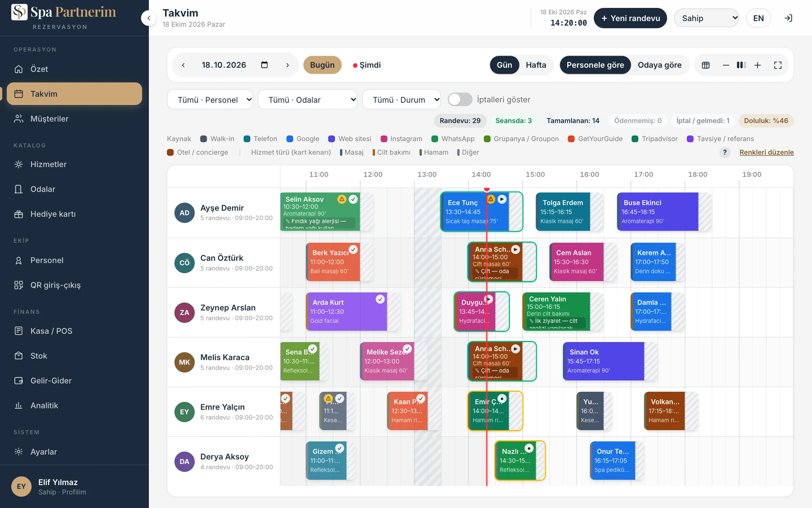Viewport: 812px width, 508px height.
Task: Click play icon on Ece Tunç appointment
Action: pyautogui.click(x=502, y=199)
